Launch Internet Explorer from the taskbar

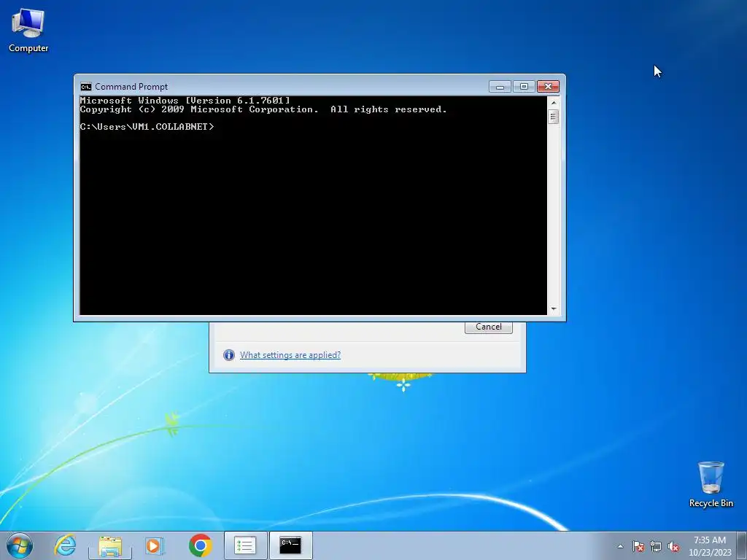pyautogui.click(x=65, y=545)
